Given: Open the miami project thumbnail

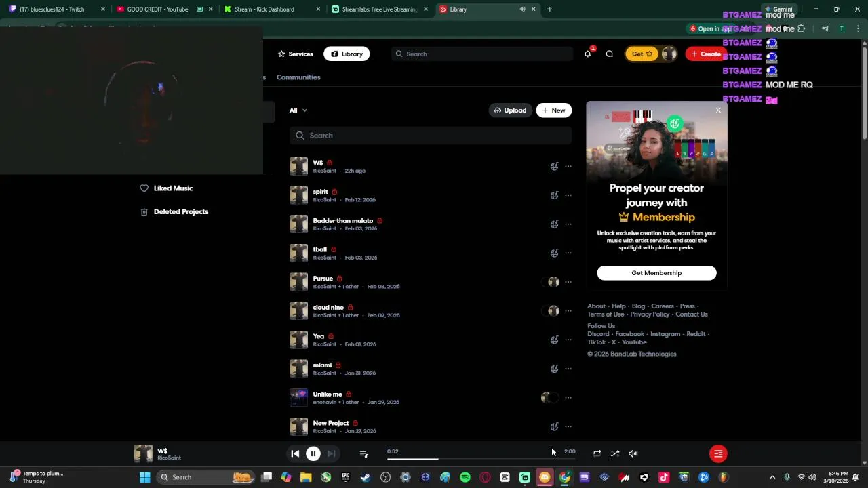Looking at the screenshot, I should [x=298, y=369].
